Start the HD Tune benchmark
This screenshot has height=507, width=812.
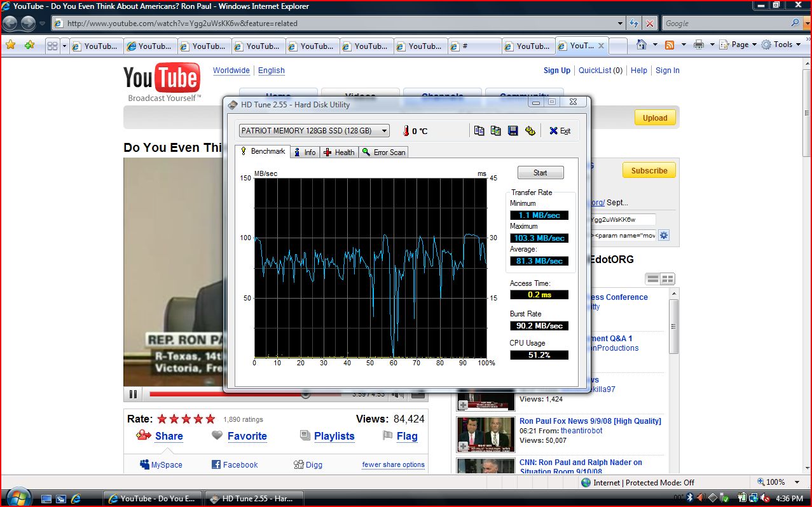click(x=540, y=172)
